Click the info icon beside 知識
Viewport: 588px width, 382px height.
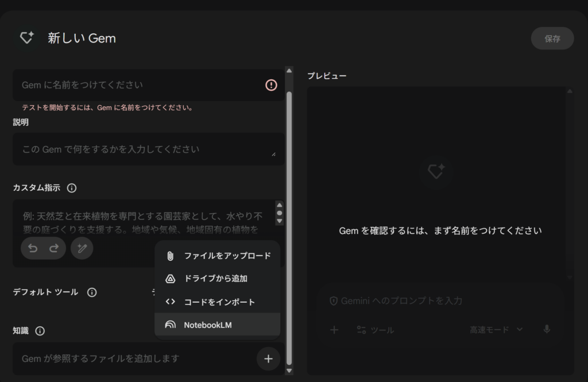[40, 331]
